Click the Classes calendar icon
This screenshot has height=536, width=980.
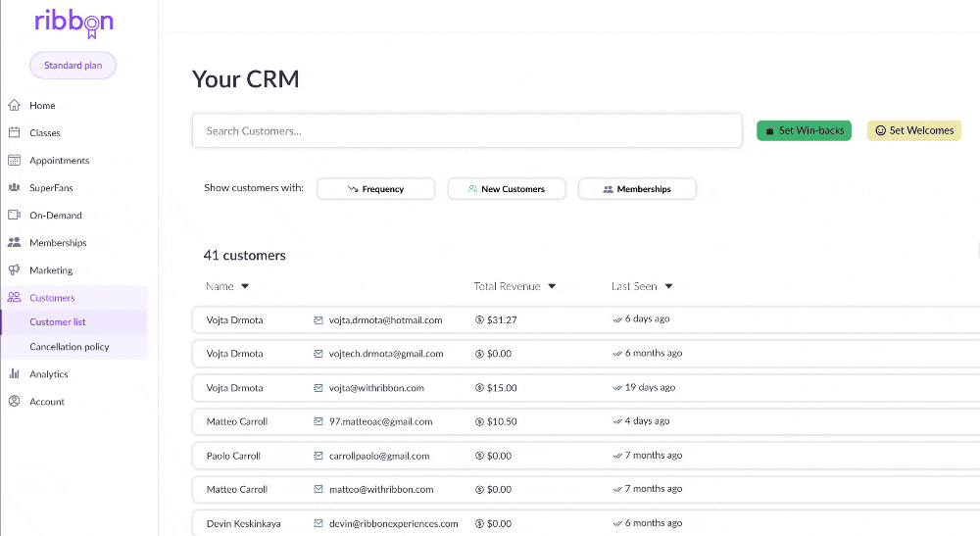(15, 132)
